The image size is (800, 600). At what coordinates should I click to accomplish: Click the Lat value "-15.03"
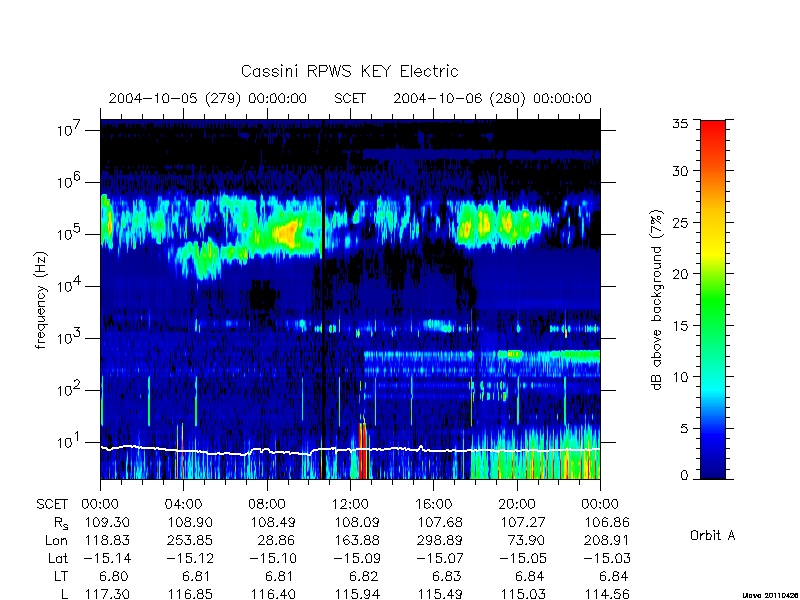pyautogui.click(x=607, y=558)
